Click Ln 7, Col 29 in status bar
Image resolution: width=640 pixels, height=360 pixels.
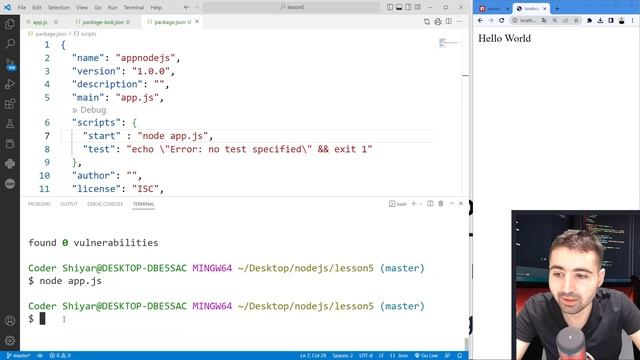point(313,356)
